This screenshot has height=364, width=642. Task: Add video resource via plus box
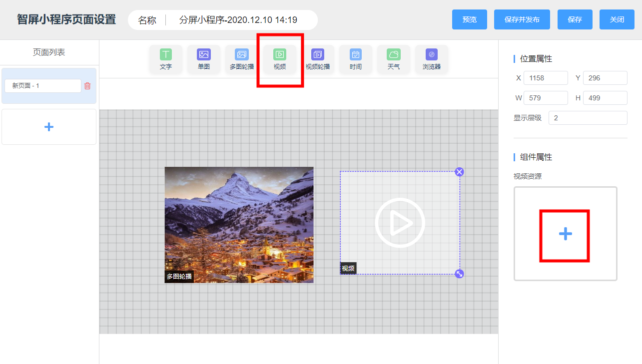pyautogui.click(x=566, y=234)
